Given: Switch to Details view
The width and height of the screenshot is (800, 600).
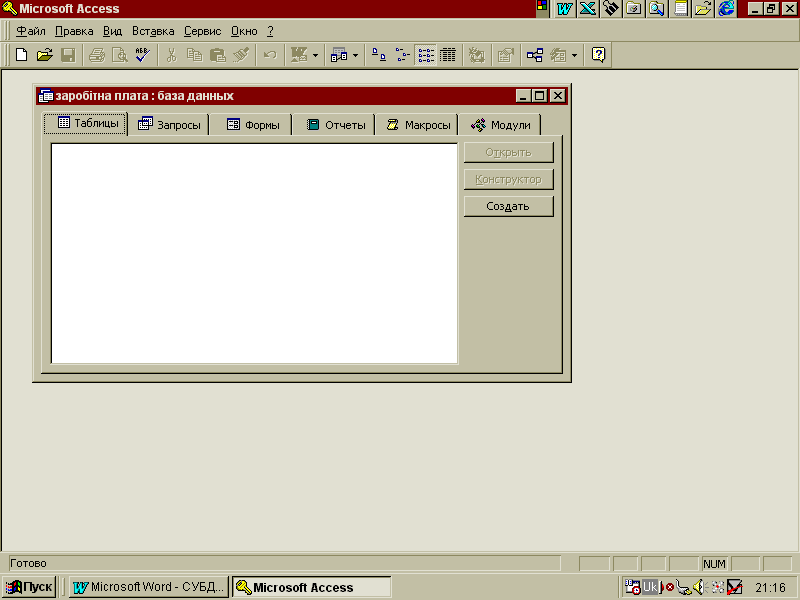Looking at the screenshot, I should (448, 55).
